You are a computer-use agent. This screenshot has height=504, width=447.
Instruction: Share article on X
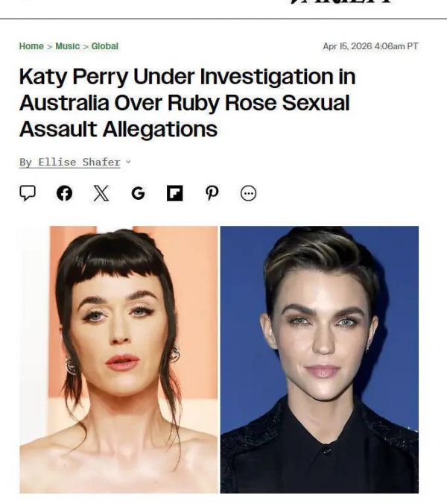[101, 194]
